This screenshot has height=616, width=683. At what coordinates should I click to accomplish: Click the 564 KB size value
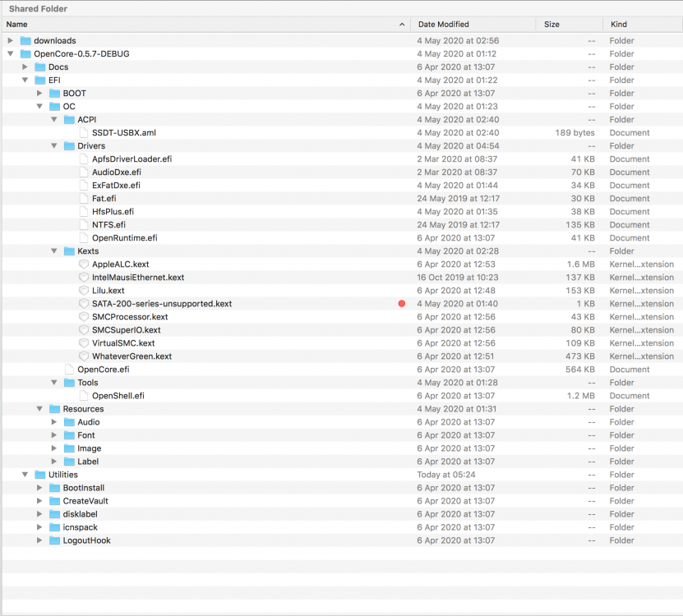pos(579,369)
